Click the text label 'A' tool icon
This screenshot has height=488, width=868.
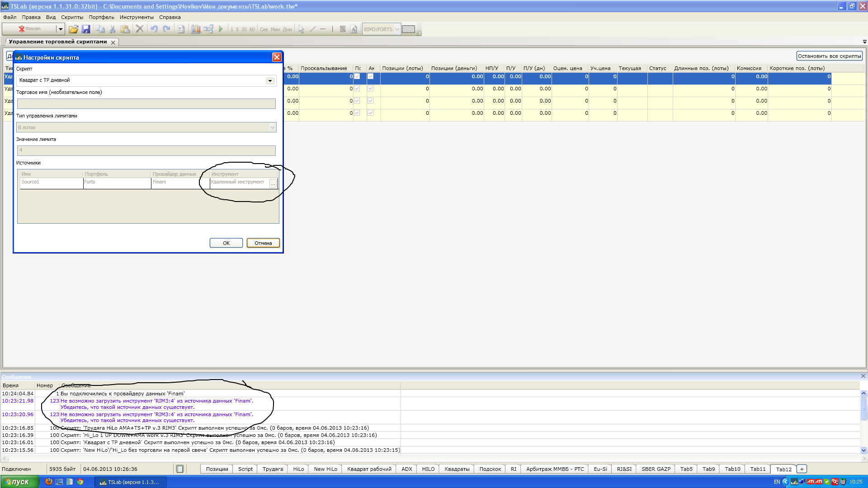point(354,29)
